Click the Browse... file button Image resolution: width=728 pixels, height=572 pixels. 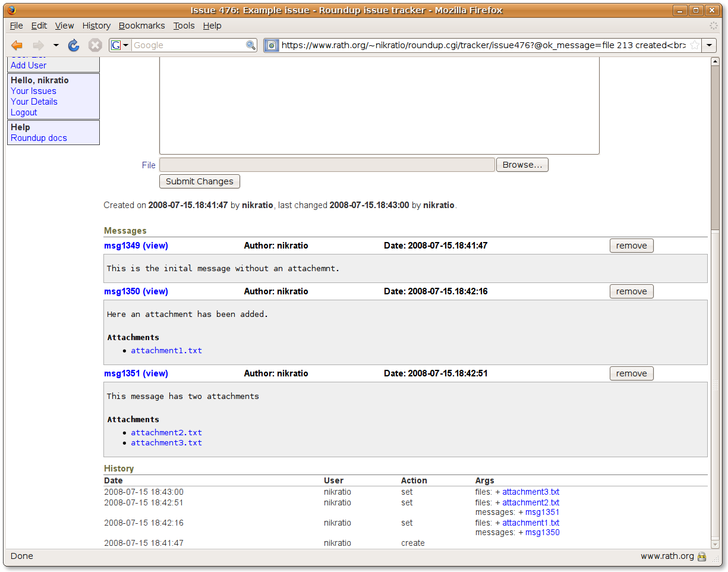pos(522,165)
